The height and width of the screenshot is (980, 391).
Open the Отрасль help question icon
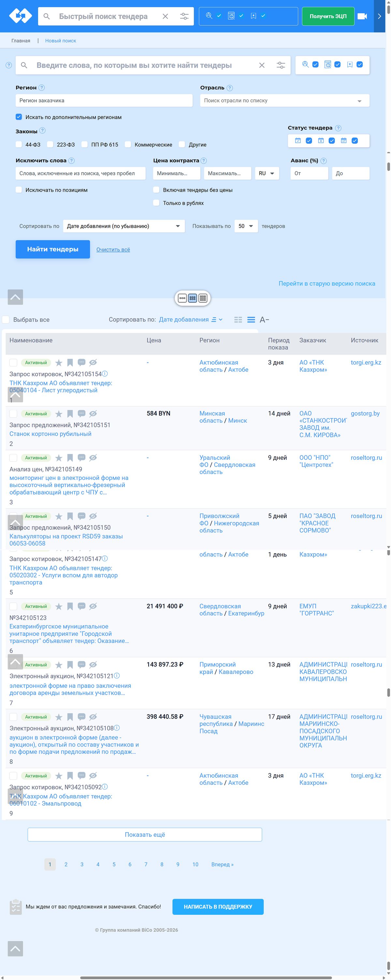pos(230,88)
